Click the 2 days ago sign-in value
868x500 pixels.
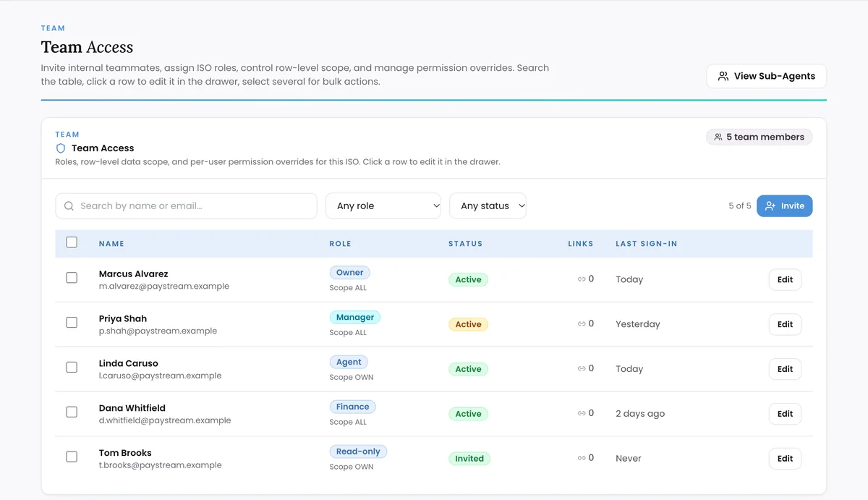point(640,414)
